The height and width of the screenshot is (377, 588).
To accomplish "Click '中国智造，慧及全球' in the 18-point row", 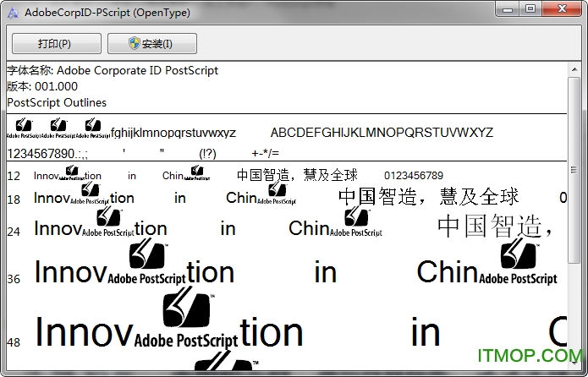I will point(429,196).
